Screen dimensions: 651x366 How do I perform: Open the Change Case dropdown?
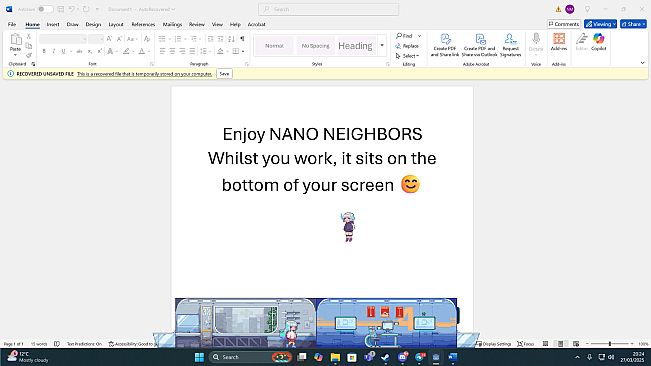click(x=132, y=39)
